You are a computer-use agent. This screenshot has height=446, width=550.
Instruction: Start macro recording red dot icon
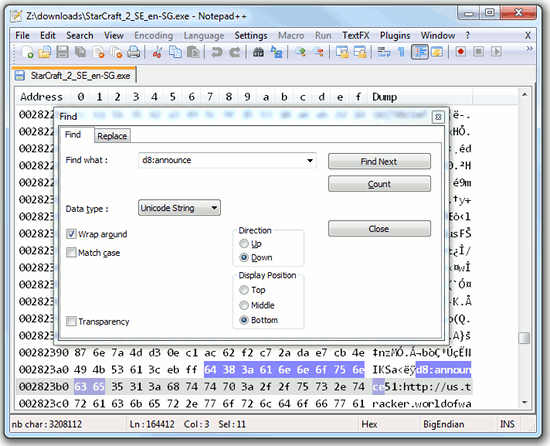pos(461,52)
